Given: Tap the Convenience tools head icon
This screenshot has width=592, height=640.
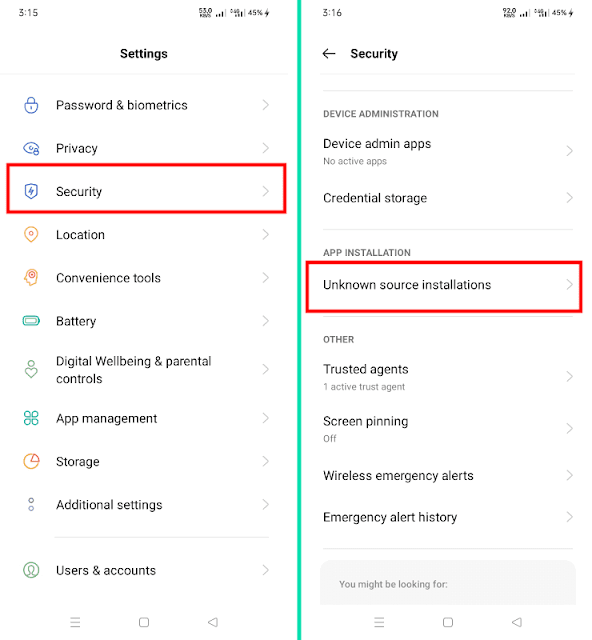Looking at the screenshot, I should (31, 278).
